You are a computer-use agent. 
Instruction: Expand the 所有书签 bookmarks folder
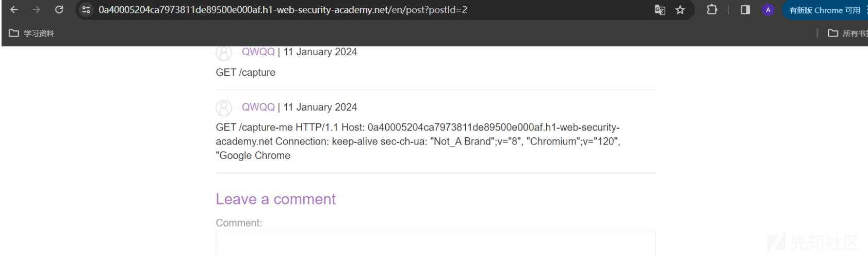click(847, 33)
